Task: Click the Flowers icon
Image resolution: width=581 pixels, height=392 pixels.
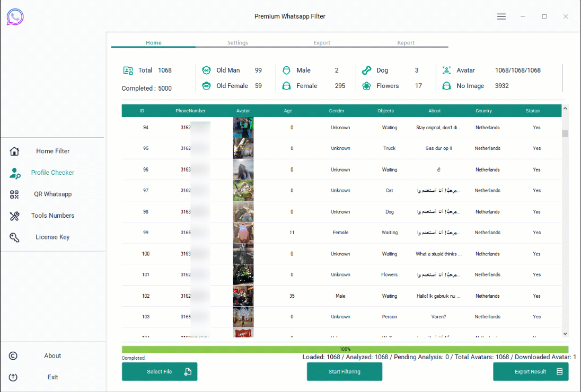Action: tap(366, 86)
